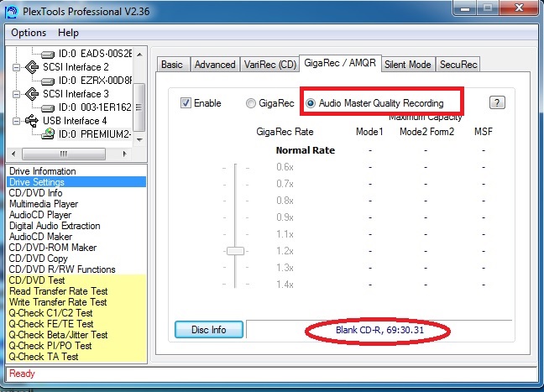This screenshot has height=392, width=544.
Task: Collapse USB Interface 4 tree node
Action: coord(16,121)
